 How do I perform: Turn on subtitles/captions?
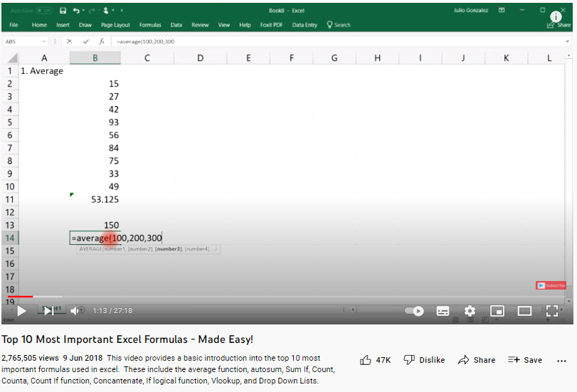[443, 311]
